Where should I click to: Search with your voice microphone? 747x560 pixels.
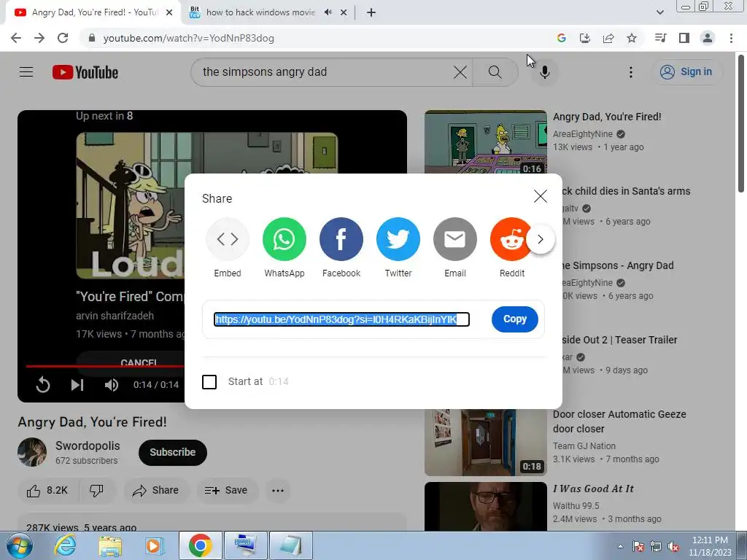point(544,72)
